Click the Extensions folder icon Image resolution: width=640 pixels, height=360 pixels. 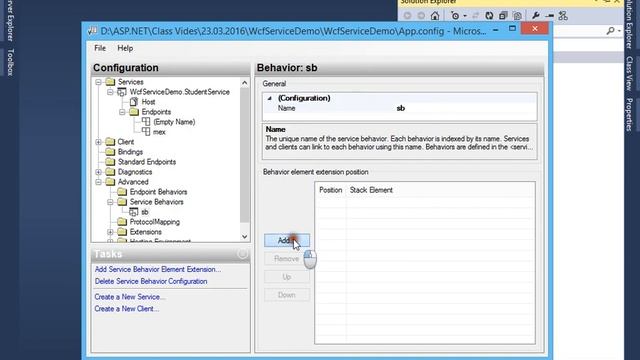122,232
